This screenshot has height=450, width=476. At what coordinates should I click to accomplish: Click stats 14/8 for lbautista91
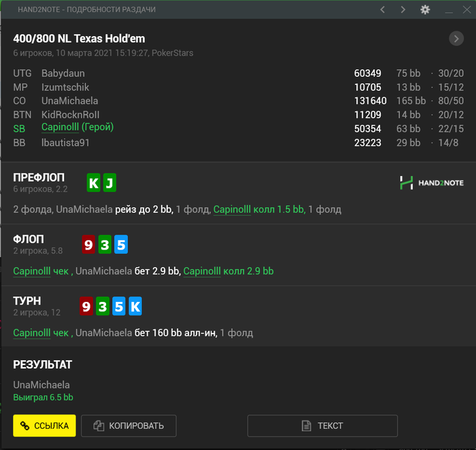coord(448,143)
